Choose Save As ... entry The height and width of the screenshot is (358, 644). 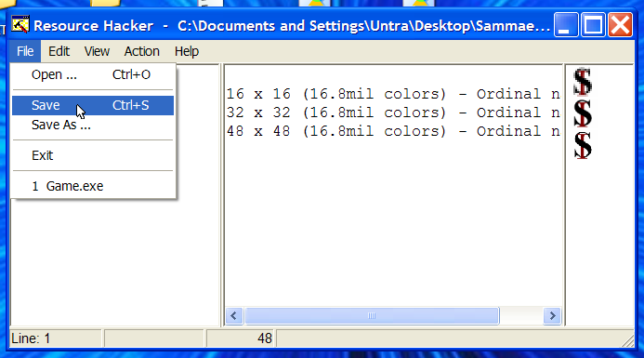(93, 125)
